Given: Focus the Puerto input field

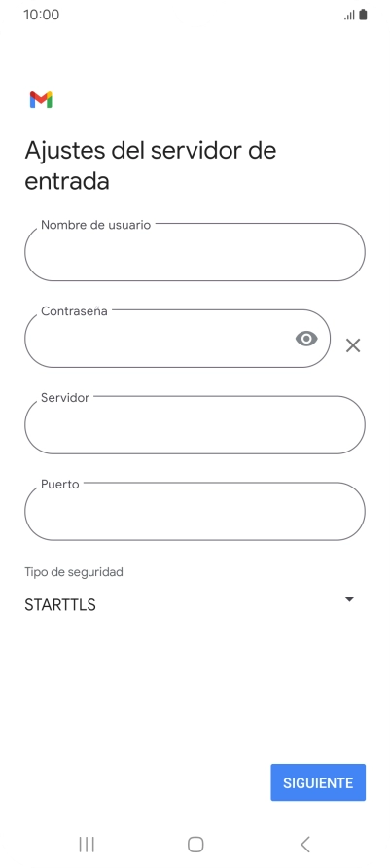Looking at the screenshot, I should click(195, 511).
